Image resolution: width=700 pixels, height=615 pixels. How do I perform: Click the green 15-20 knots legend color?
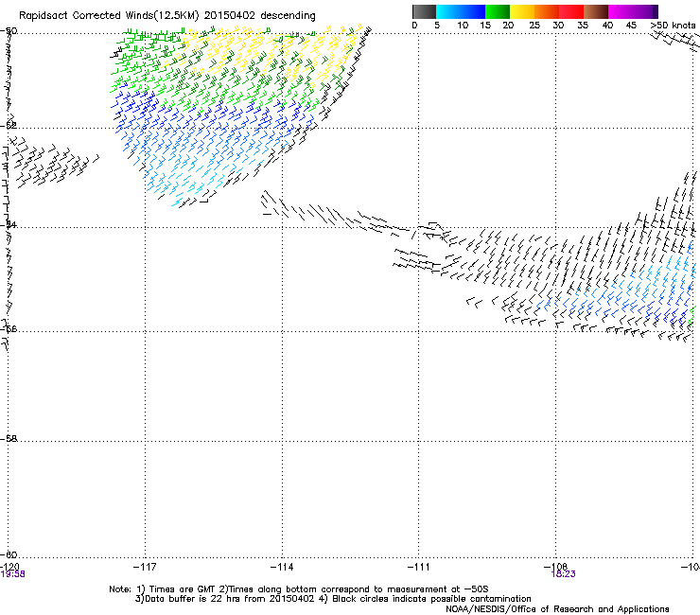coord(498,11)
